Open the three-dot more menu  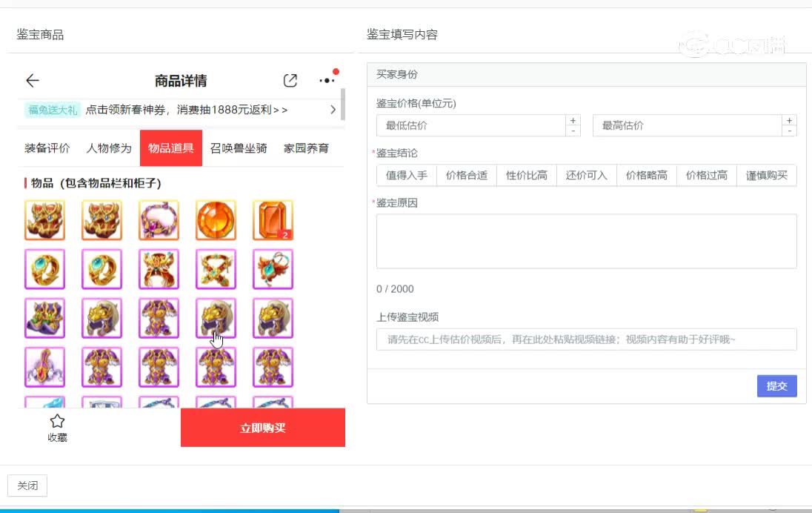pyautogui.click(x=327, y=80)
